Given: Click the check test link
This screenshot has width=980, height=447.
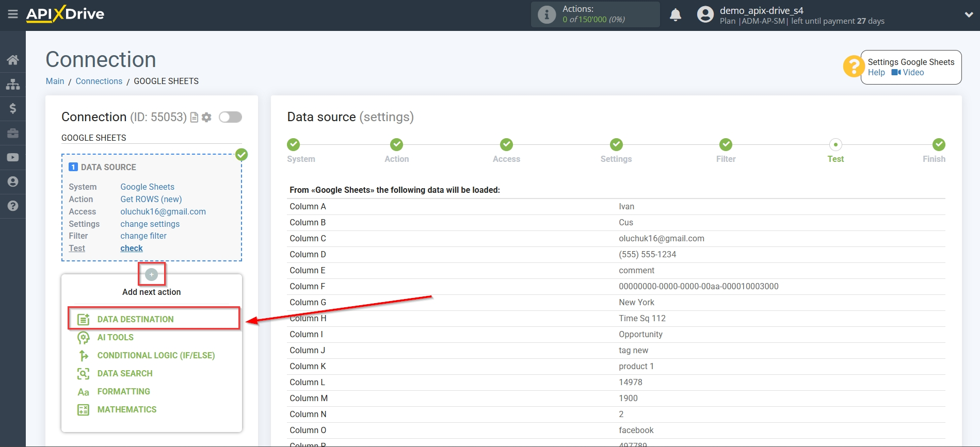Looking at the screenshot, I should (132, 249).
